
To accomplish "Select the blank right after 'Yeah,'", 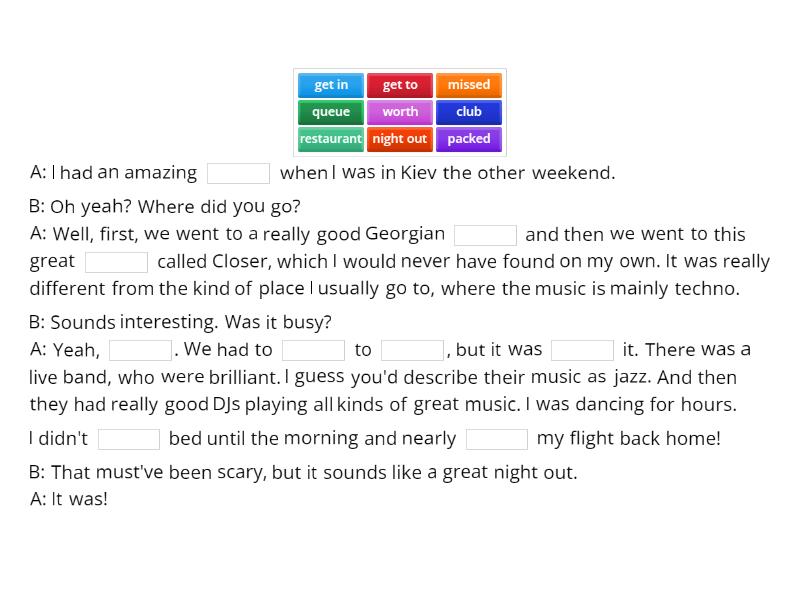I will 140,350.
